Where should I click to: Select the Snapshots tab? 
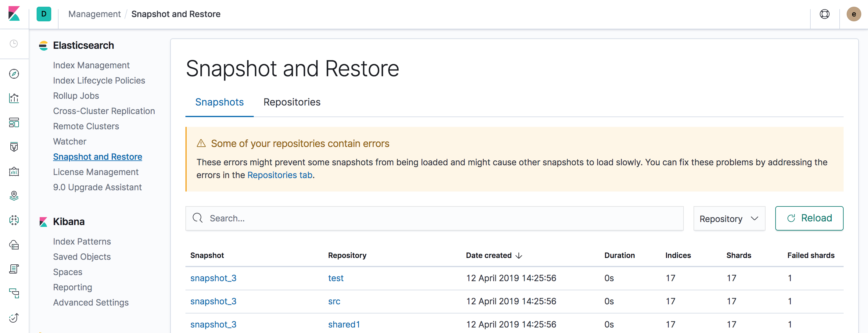tap(219, 102)
